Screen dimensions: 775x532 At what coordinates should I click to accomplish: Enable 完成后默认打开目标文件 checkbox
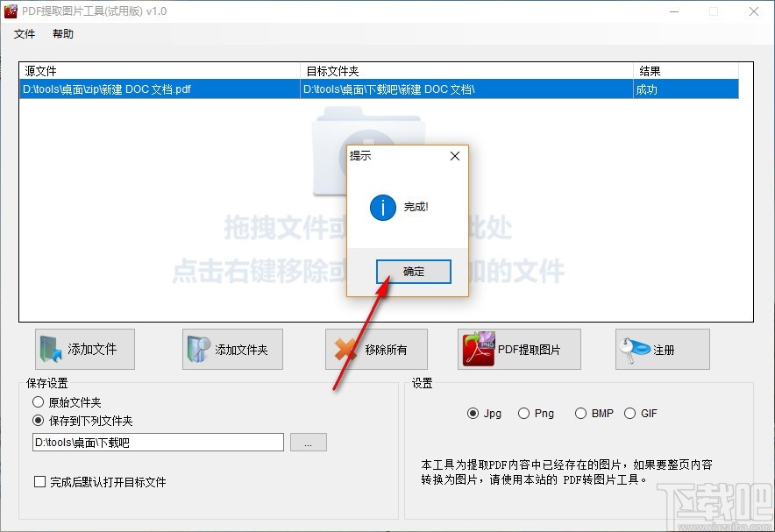pos(39,481)
